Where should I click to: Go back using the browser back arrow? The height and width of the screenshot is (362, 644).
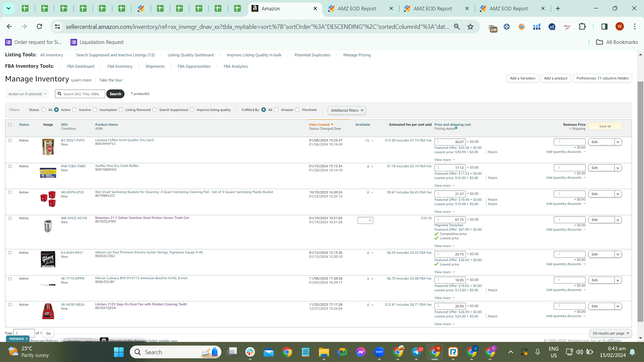[x=9, y=26]
